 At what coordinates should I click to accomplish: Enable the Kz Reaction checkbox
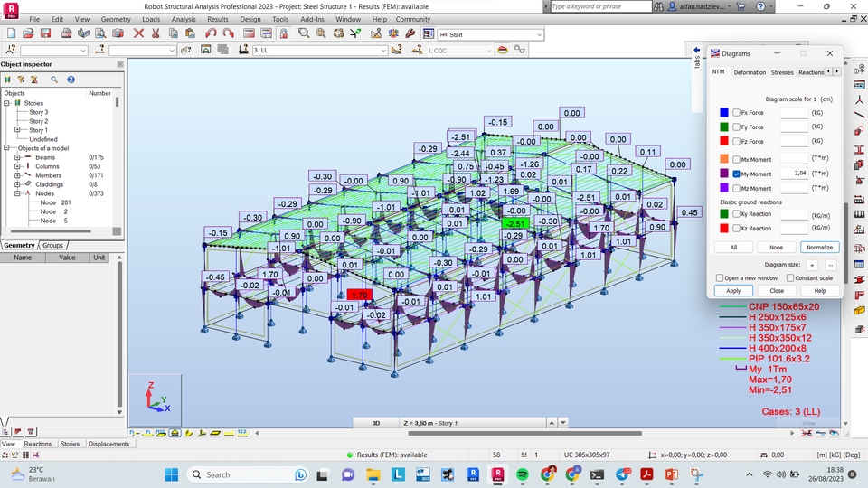click(736, 228)
